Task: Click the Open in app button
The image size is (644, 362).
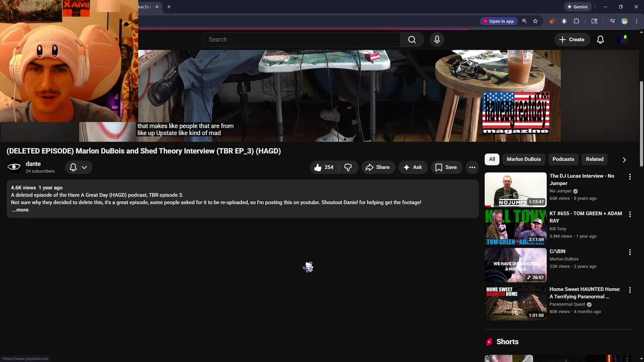Action: [498, 21]
